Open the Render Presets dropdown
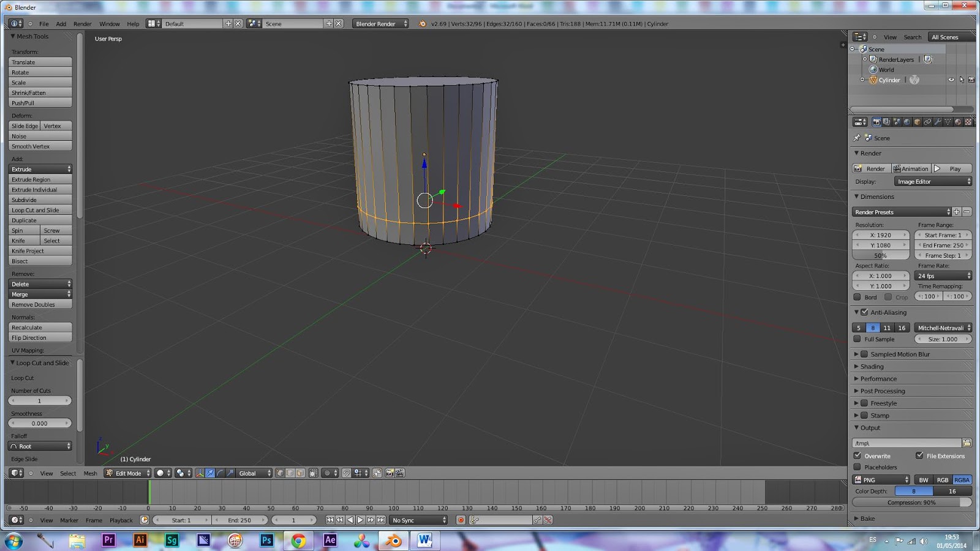This screenshot has height=551, width=980. pyautogui.click(x=900, y=211)
